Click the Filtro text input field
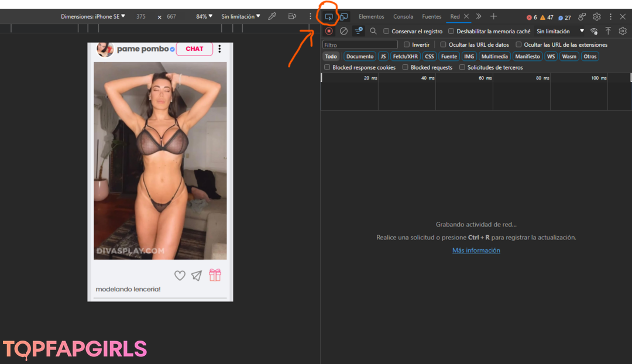 coord(360,45)
